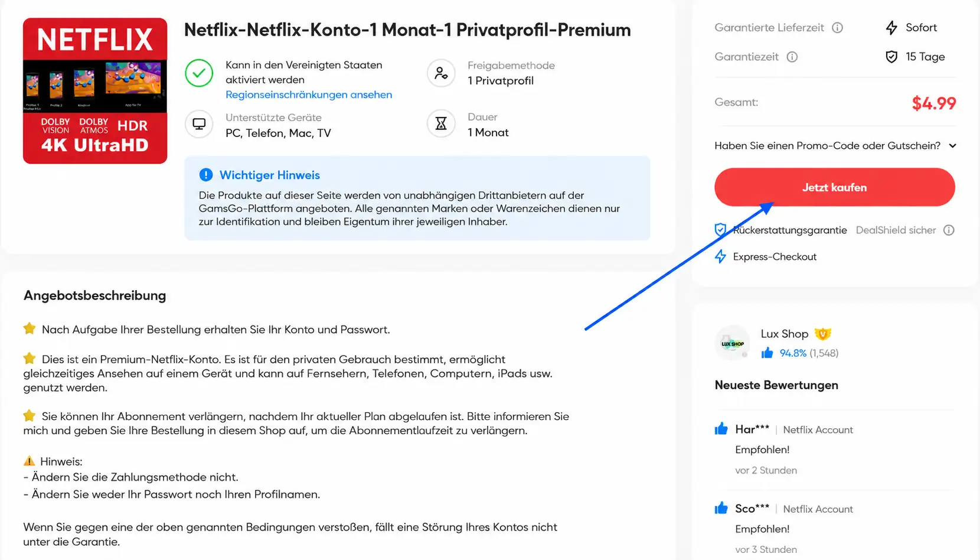Image resolution: width=980 pixels, height=560 pixels.
Task: Click the blue exclamation icon in Wichtiger Hinweis
Action: pos(206,175)
